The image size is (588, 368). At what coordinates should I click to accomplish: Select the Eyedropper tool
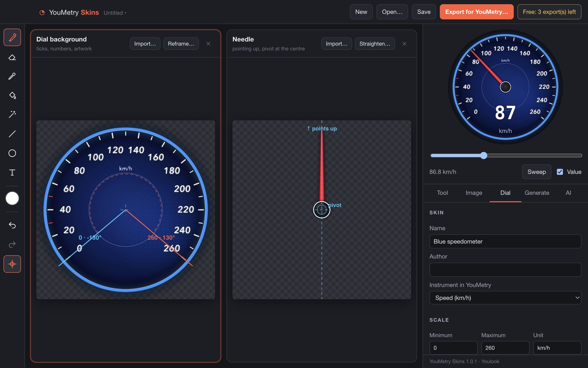pos(12,76)
